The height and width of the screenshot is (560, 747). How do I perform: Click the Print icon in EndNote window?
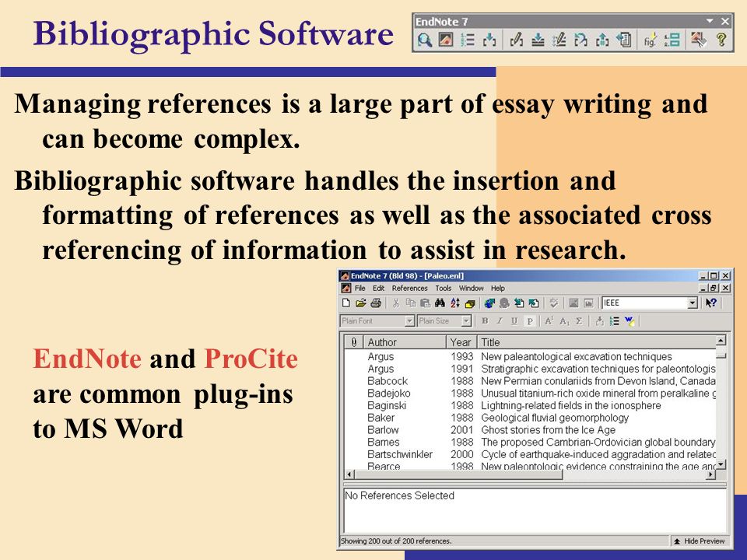tap(376, 303)
